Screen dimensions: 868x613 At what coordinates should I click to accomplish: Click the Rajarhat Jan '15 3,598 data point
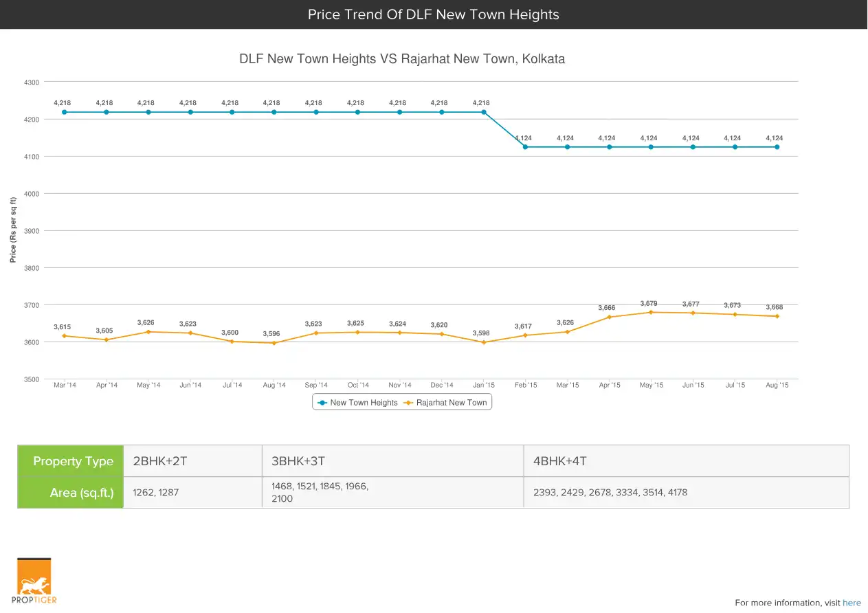coord(484,342)
